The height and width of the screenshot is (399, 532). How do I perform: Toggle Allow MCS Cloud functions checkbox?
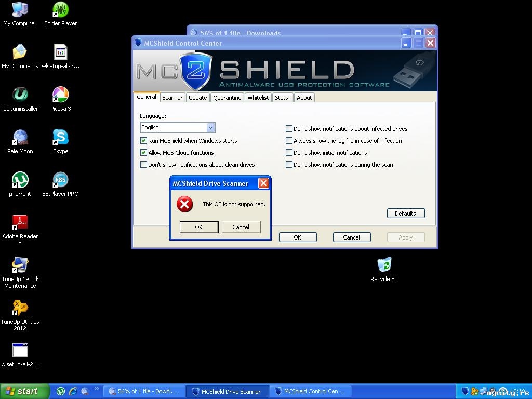pyautogui.click(x=143, y=153)
